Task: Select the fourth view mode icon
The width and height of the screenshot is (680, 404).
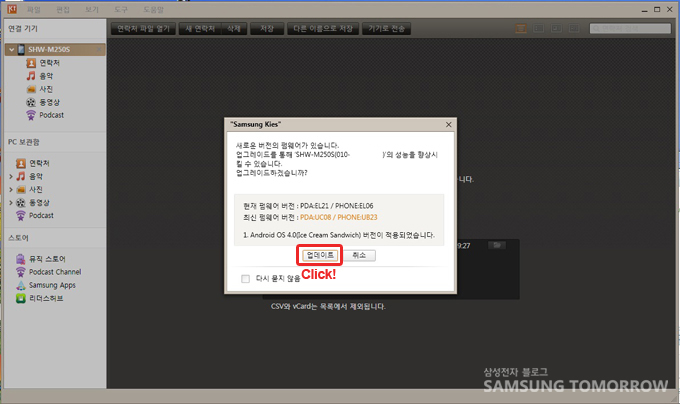Action: pyautogui.click(x=574, y=29)
